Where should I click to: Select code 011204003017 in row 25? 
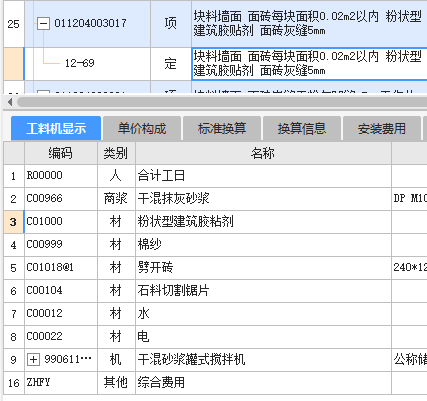tap(90, 23)
